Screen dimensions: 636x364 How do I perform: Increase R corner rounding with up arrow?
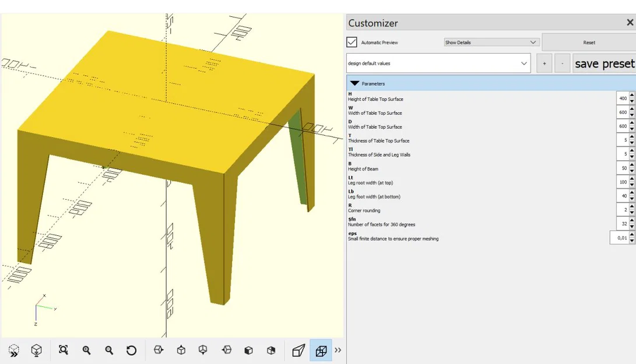(631, 207)
